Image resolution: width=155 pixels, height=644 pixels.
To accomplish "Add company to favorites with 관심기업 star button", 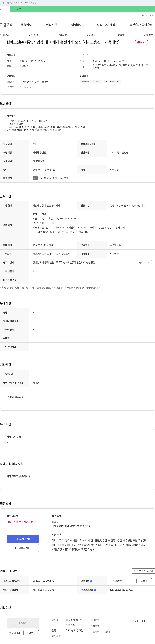I will coord(14,633).
